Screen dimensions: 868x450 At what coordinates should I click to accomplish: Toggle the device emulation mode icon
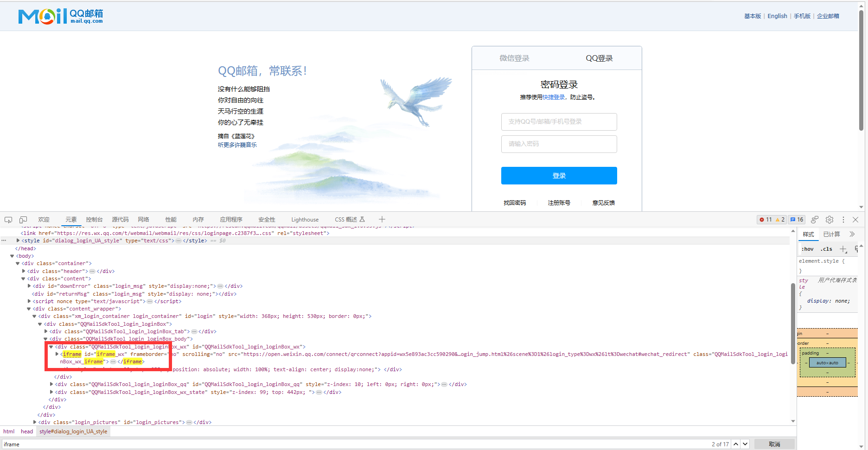pyautogui.click(x=23, y=219)
